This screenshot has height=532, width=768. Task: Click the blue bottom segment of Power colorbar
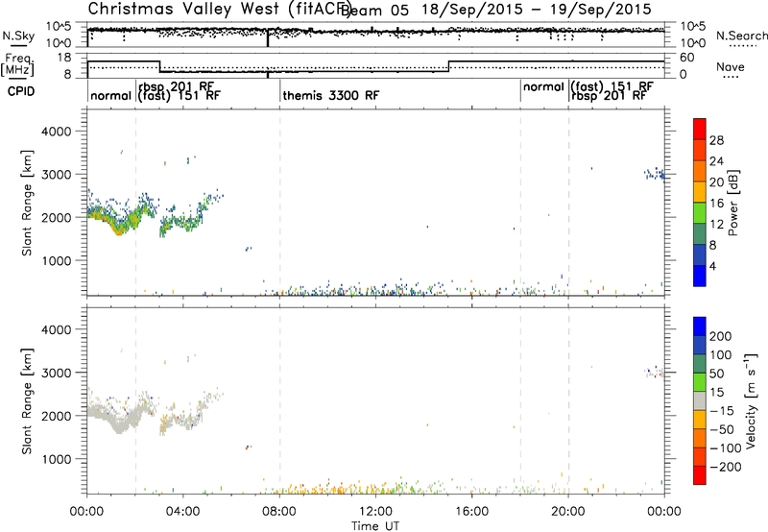tap(700, 276)
